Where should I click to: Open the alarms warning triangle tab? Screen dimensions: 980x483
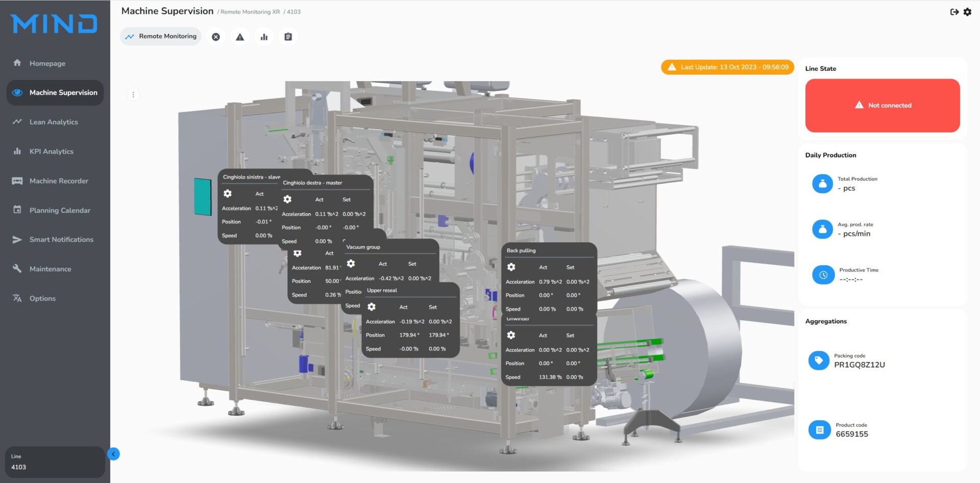click(x=240, y=37)
